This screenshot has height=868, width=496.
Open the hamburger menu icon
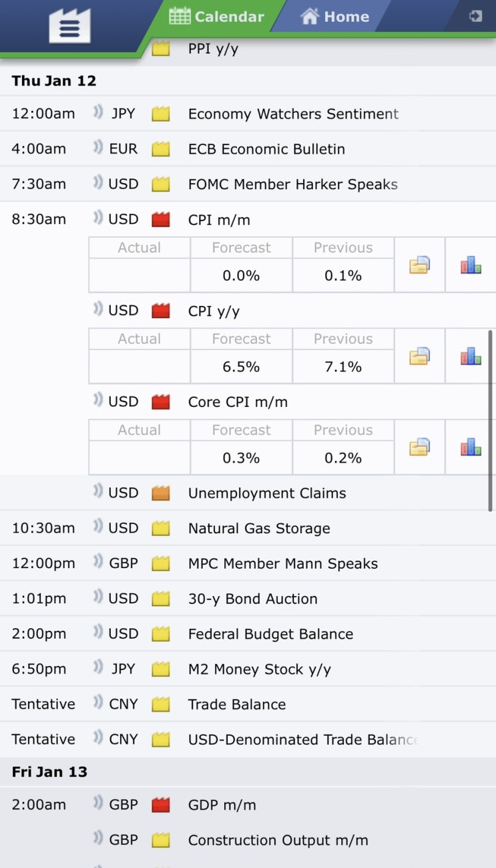point(69,27)
